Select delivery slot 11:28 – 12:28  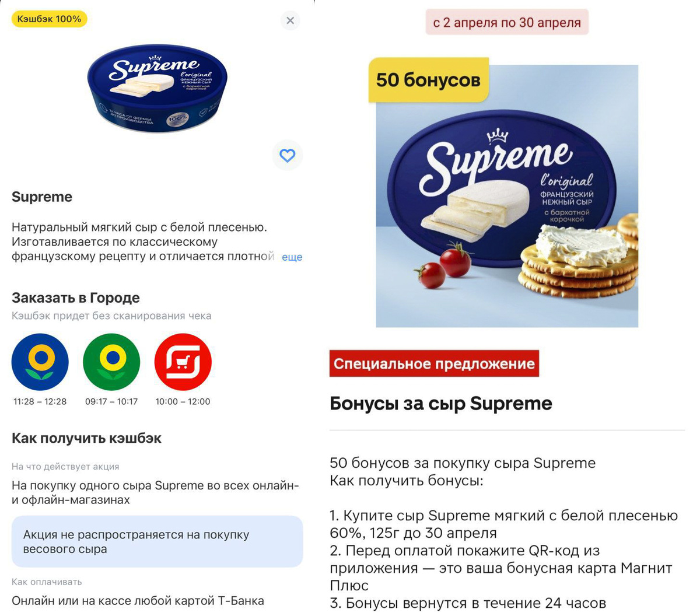(x=40, y=401)
